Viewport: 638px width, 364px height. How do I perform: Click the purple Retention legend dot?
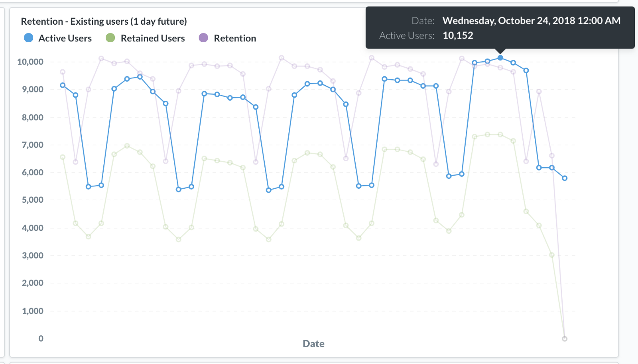(203, 38)
